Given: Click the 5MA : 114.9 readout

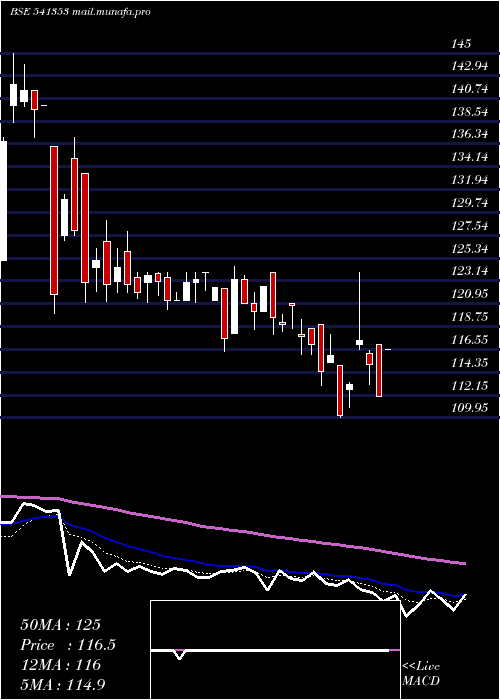Looking at the screenshot, I should point(63,684).
